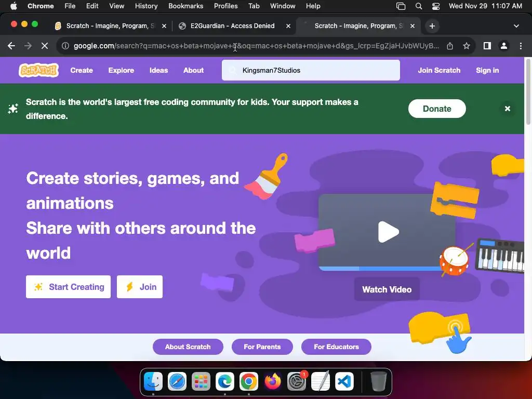Toggle the Chrome side panel
This screenshot has height=399, width=532.
coord(487,46)
